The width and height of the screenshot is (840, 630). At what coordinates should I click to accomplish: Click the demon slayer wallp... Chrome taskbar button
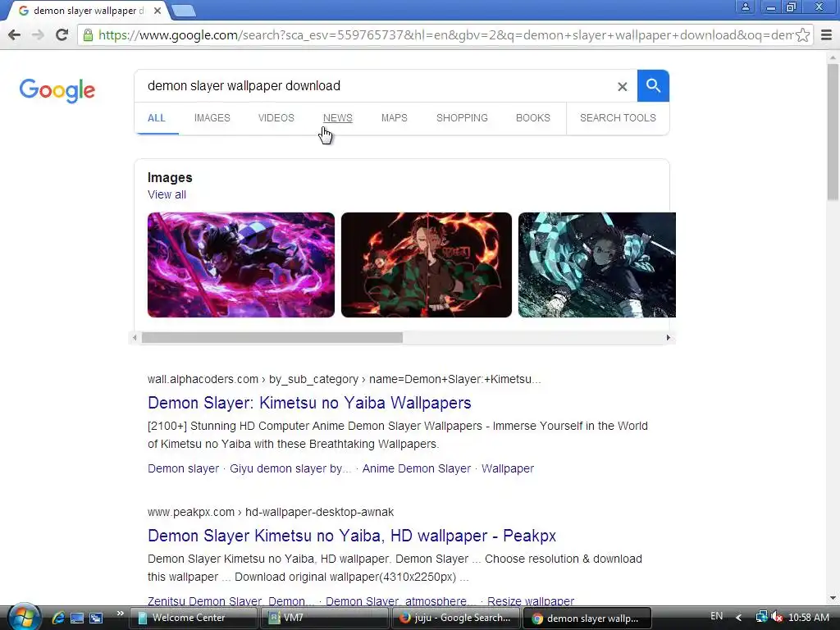[587, 618]
